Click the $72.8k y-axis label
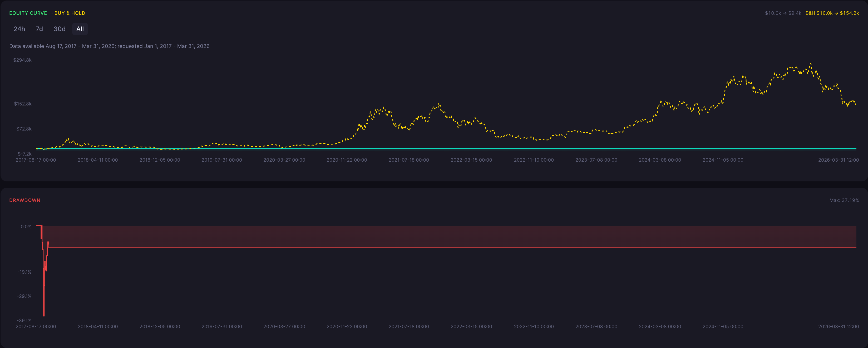The image size is (868, 348). tap(24, 129)
